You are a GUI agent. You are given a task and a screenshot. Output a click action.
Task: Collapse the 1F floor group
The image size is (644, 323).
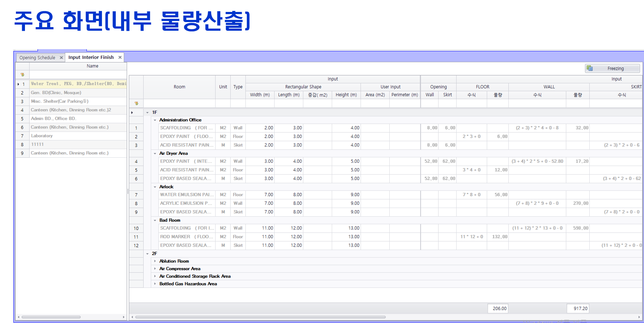tap(147, 112)
